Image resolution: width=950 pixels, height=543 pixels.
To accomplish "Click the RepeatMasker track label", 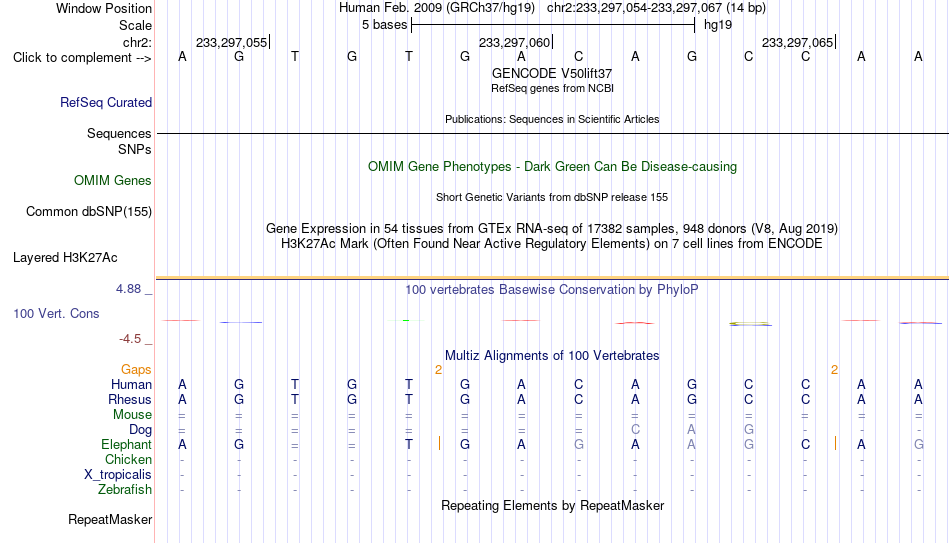I will pos(110,519).
